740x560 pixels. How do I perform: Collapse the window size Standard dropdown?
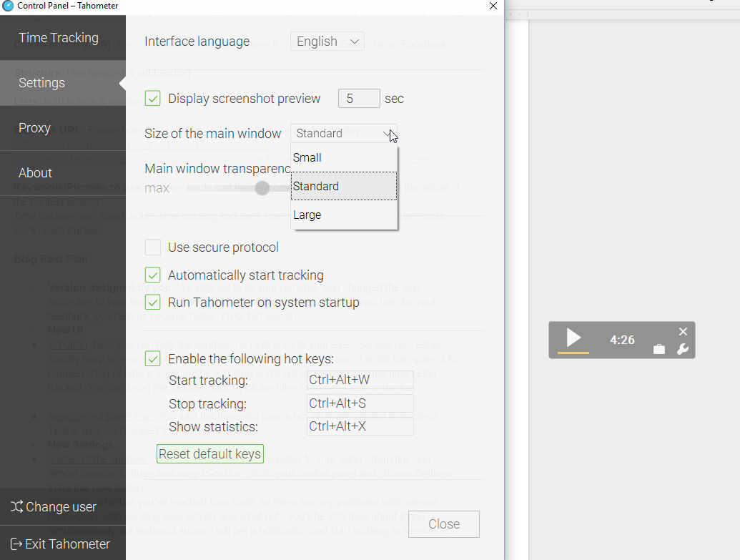click(x=344, y=134)
